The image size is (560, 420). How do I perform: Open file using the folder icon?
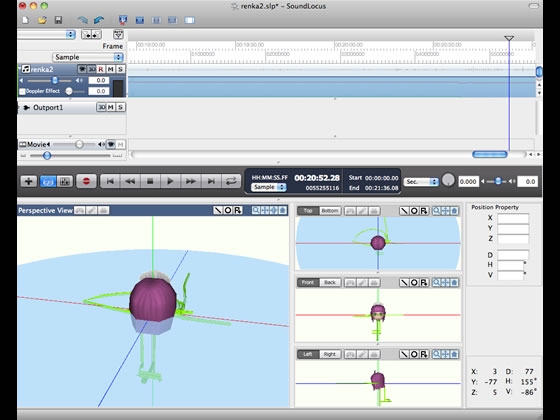click(x=42, y=20)
